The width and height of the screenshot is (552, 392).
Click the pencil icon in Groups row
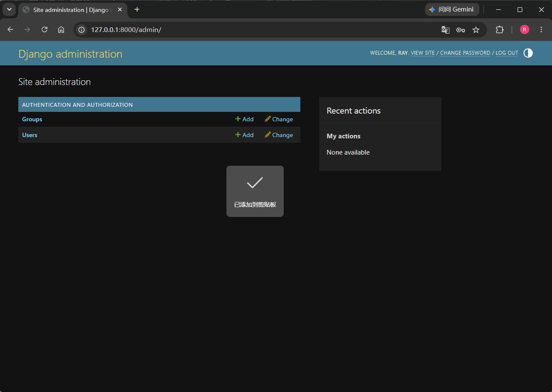(268, 119)
